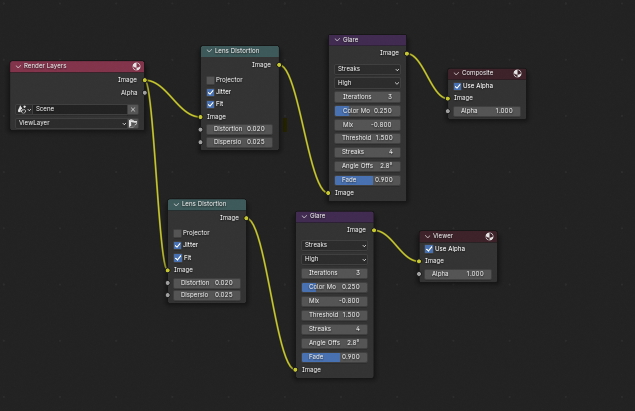The image size is (635, 411).
Task: Open Streaks glare type dropdown in lower Glare
Action: point(335,245)
